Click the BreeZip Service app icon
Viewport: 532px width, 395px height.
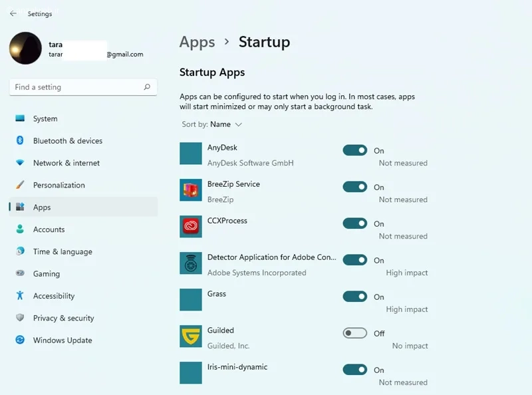(191, 190)
